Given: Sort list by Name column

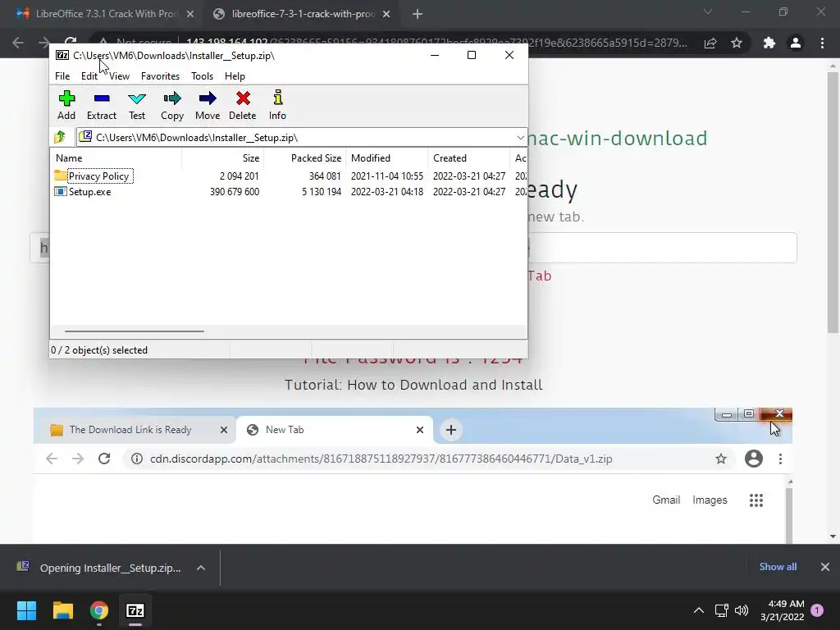Looking at the screenshot, I should pos(116,158).
